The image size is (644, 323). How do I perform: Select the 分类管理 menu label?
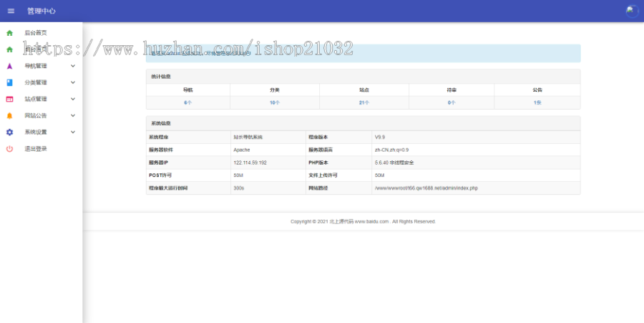point(36,82)
